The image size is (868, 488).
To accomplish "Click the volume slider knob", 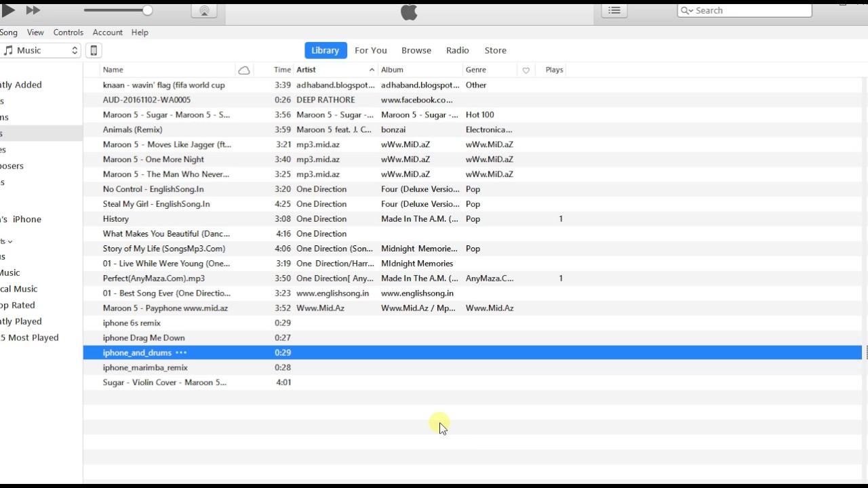I will pos(147,10).
